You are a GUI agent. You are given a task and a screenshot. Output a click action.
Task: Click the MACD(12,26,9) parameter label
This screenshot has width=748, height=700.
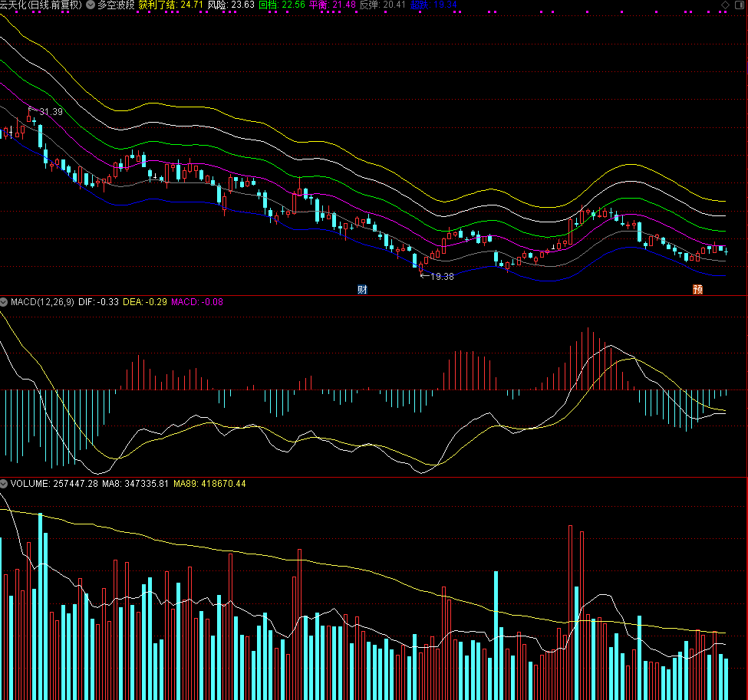tap(43, 302)
